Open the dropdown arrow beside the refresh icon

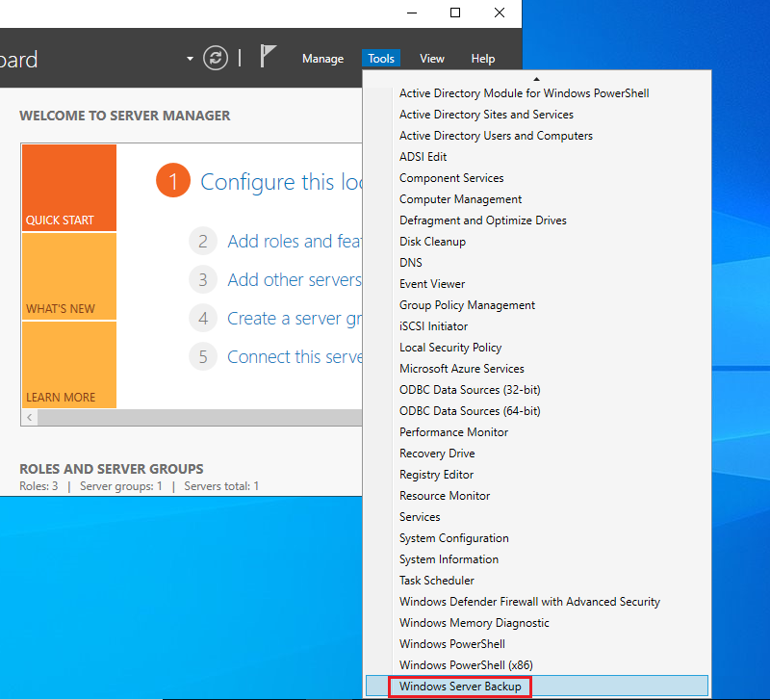pyautogui.click(x=190, y=59)
